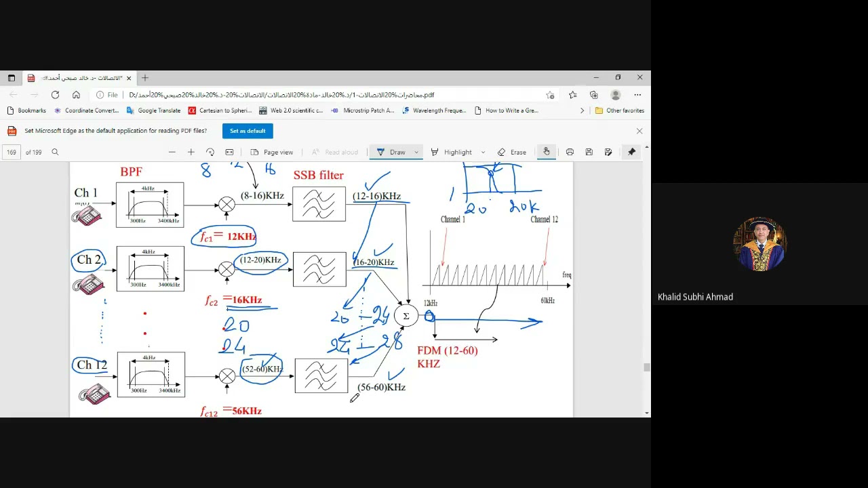Unpin the PDF toolbar
The image size is (868, 488).
631,152
